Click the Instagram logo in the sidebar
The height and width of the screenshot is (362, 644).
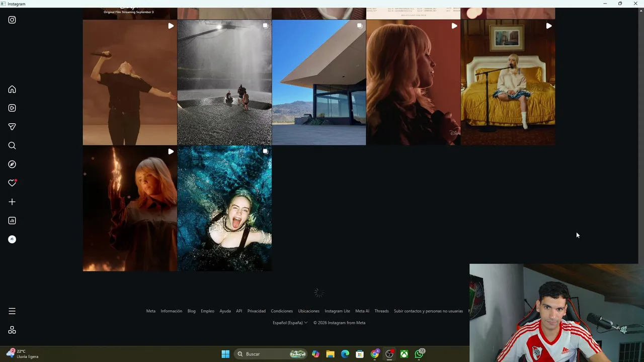pos(12,20)
